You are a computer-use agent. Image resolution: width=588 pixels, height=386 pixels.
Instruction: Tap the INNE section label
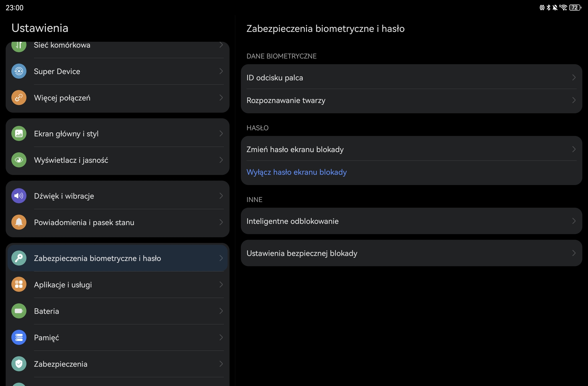[x=254, y=200]
